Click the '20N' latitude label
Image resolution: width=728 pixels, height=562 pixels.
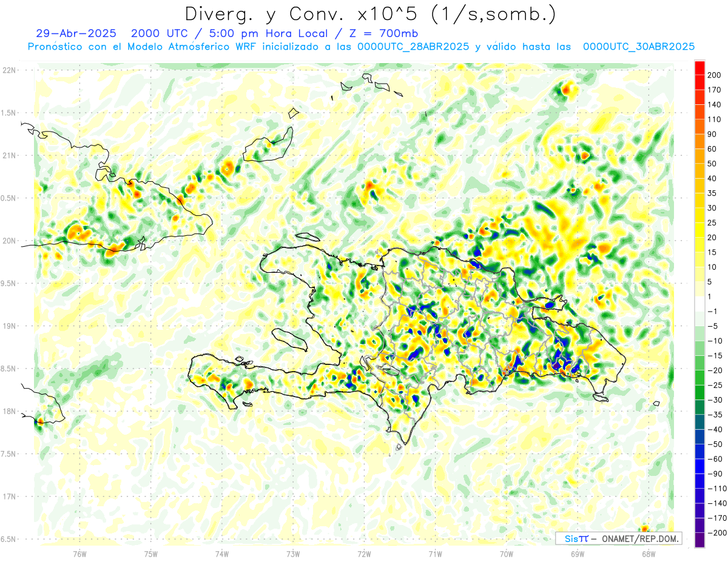pyautogui.click(x=9, y=241)
